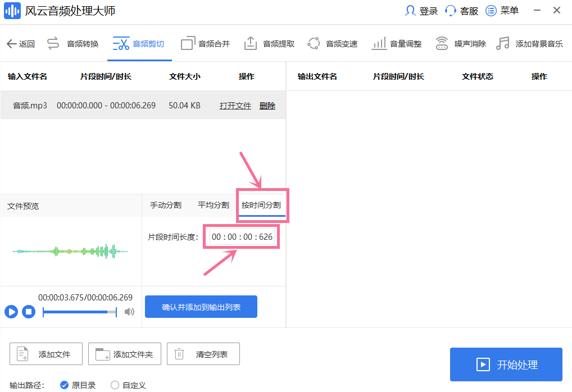Switch to 平均分割 average split tab
The image size is (572, 392).
[x=214, y=206]
